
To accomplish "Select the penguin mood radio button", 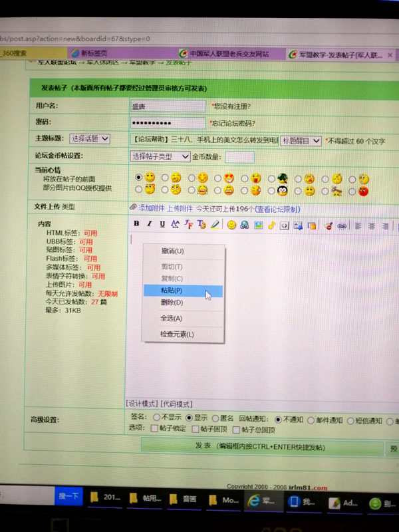I will 271,191.
